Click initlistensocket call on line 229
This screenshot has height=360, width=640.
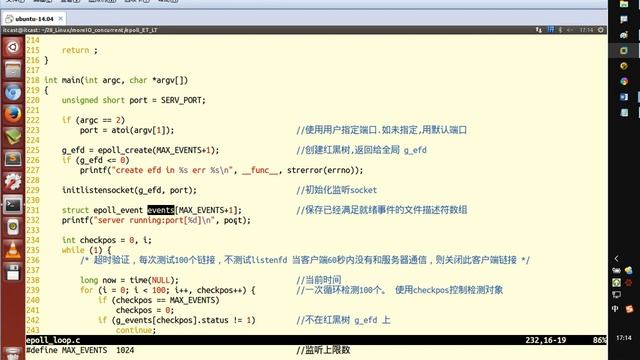coord(129,190)
